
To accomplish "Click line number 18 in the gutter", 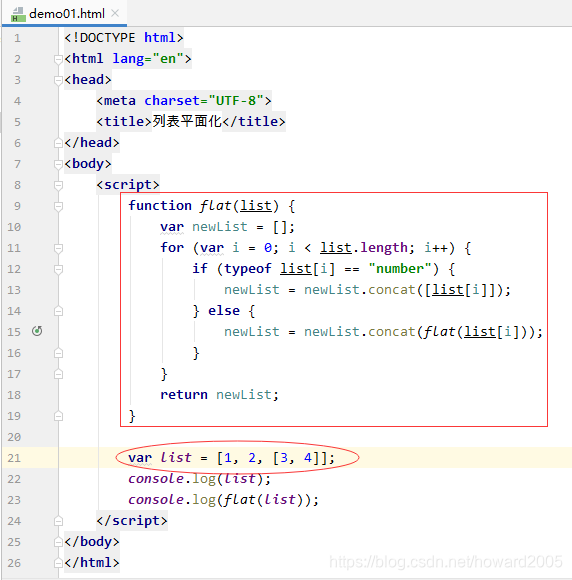I will click(14, 395).
